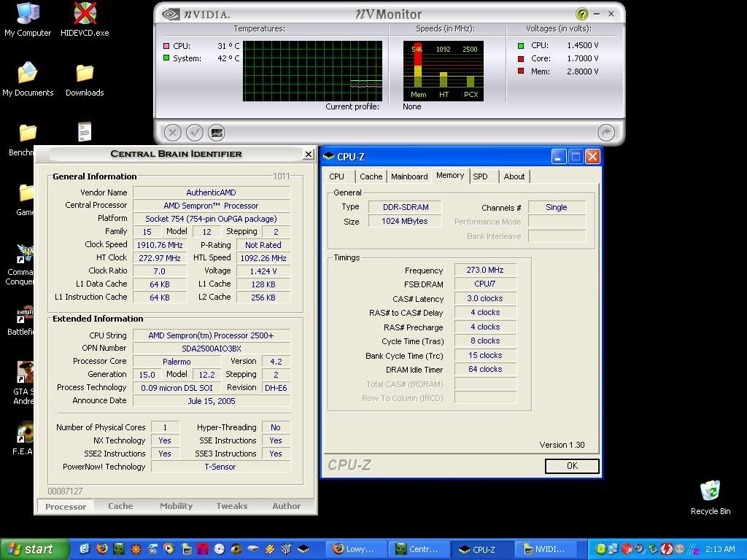Launch Firefox from the quick launch bar

pyautogui.click(x=102, y=549)
